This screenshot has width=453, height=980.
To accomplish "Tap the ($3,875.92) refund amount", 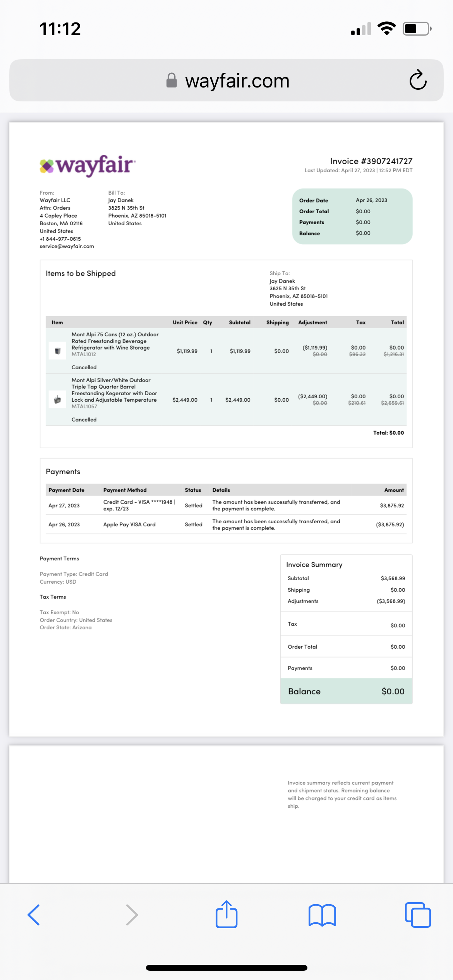I will [390, 524].
